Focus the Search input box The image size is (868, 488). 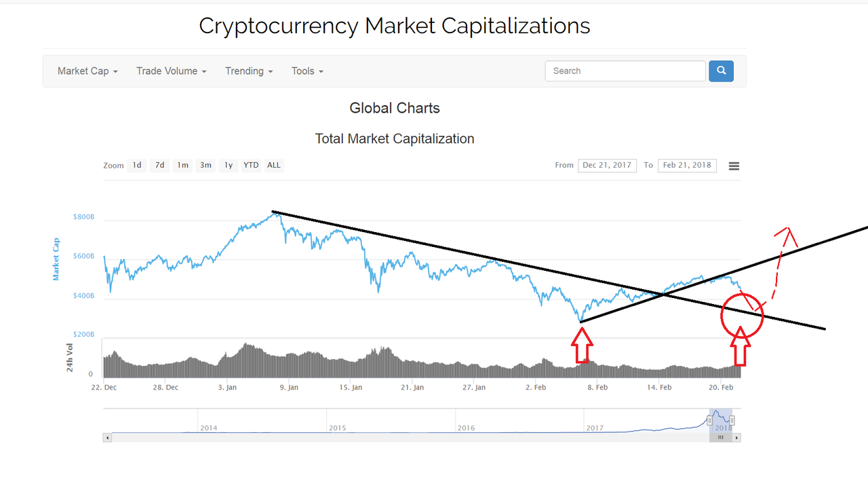[x=625, y=71]
